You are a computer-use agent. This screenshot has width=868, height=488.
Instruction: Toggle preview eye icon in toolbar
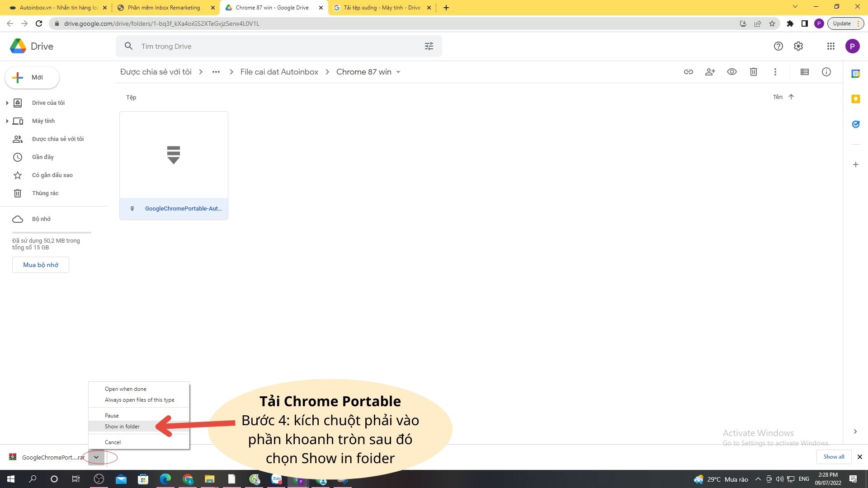point(731,72)
